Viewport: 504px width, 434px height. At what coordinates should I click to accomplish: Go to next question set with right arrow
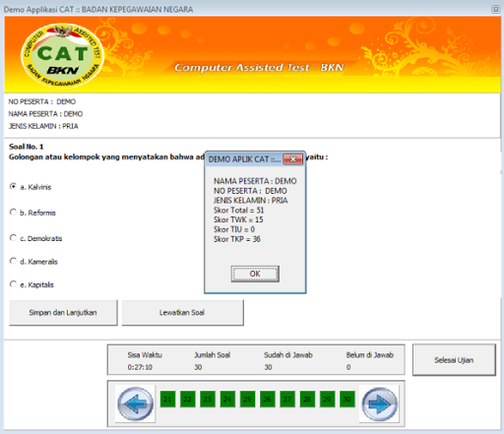[379, 403]
